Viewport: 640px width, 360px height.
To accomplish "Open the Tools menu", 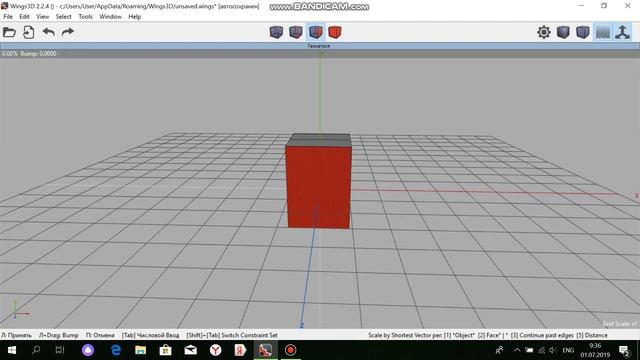I will point(85,17).
